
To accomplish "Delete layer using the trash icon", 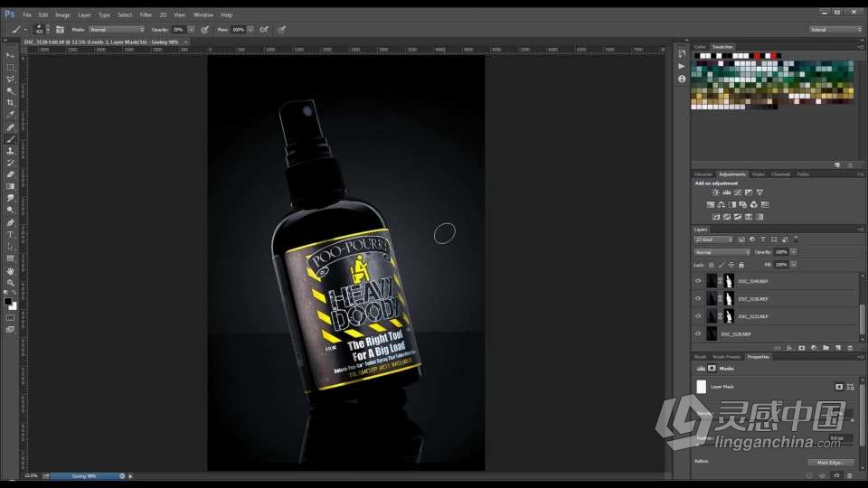I will tap(850, 347).
